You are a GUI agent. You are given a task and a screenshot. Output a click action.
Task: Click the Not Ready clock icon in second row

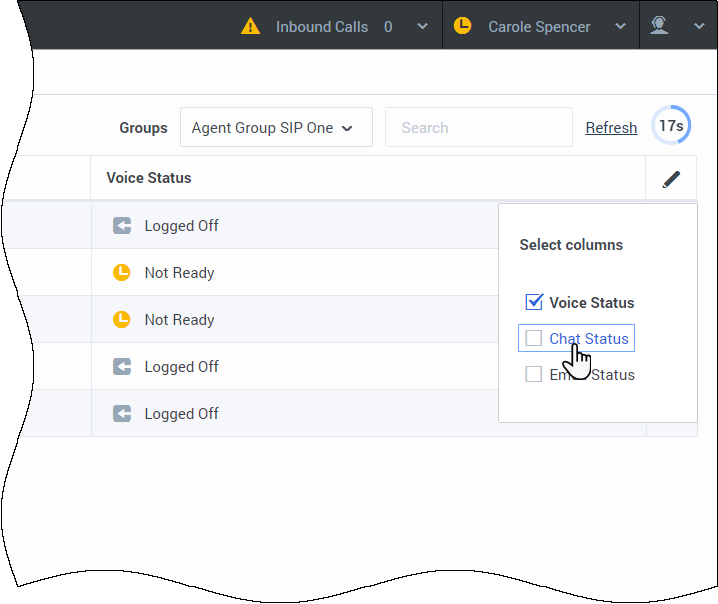(x=122, y=273)
